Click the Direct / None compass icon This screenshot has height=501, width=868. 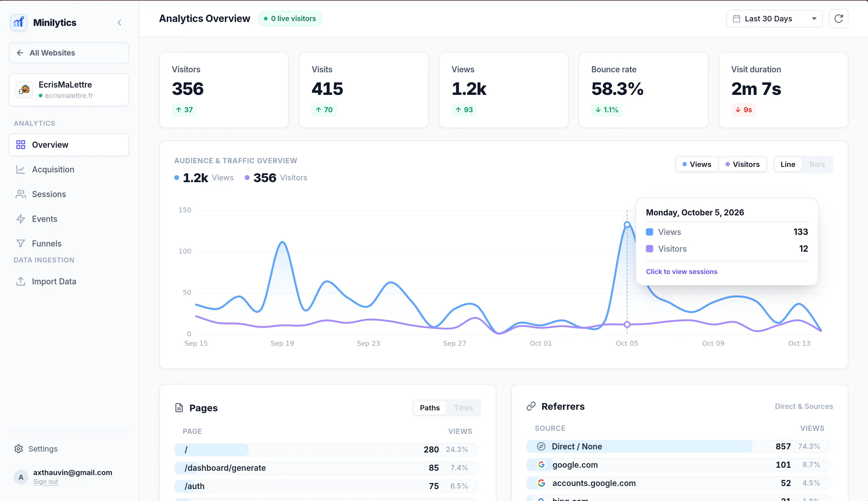click(541, 446)
